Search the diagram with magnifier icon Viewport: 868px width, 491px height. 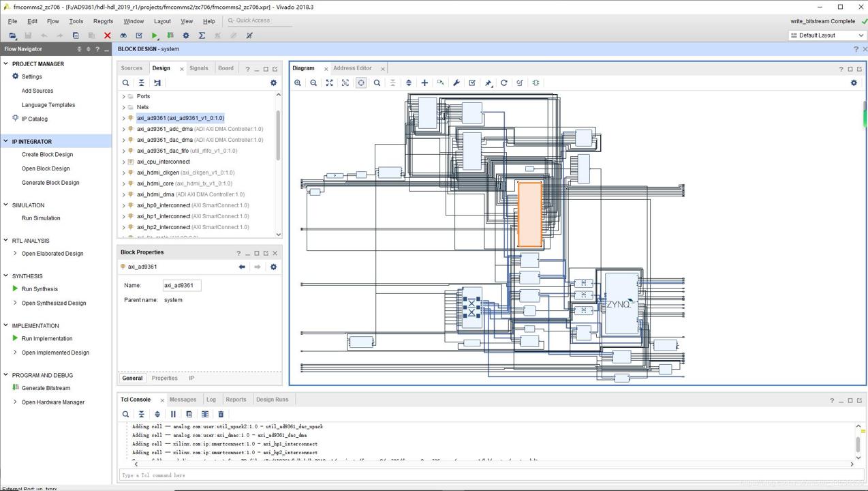[x=377, y=83]
